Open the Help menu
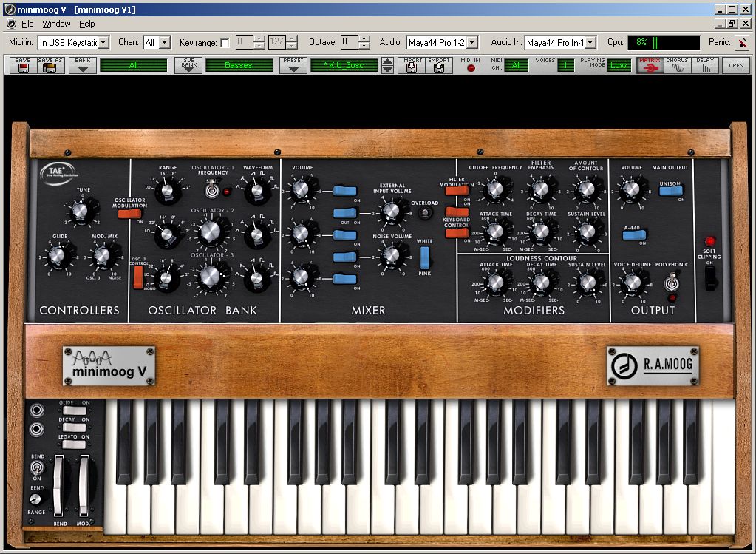Screen dimensions: 756x554 point(86,24)
